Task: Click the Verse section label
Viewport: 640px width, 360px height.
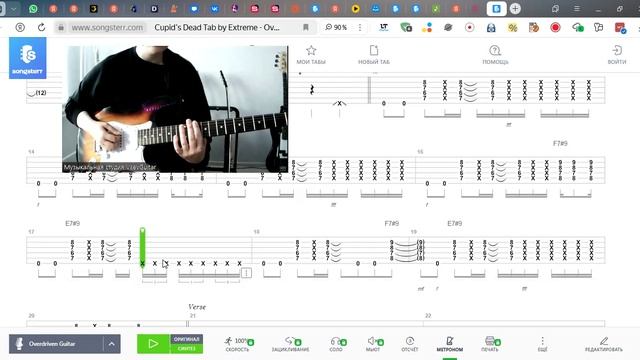Action: pos(197,307)
